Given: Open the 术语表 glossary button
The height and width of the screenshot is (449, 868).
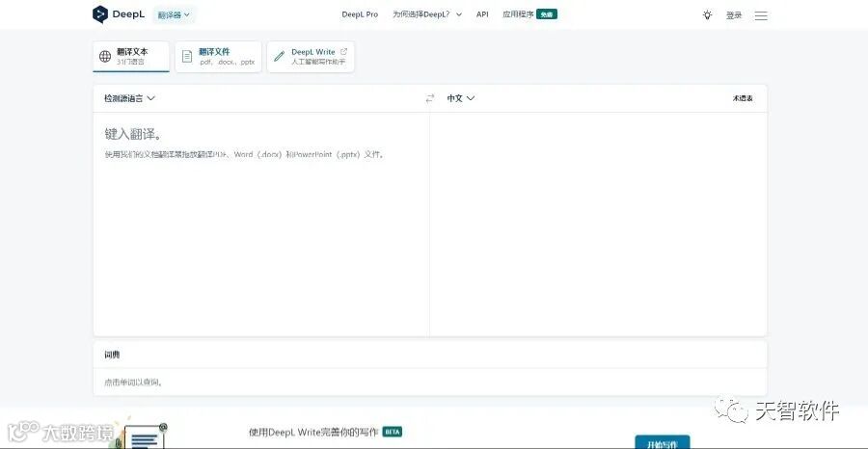Looking at the screenshot, I should (743, 98).
